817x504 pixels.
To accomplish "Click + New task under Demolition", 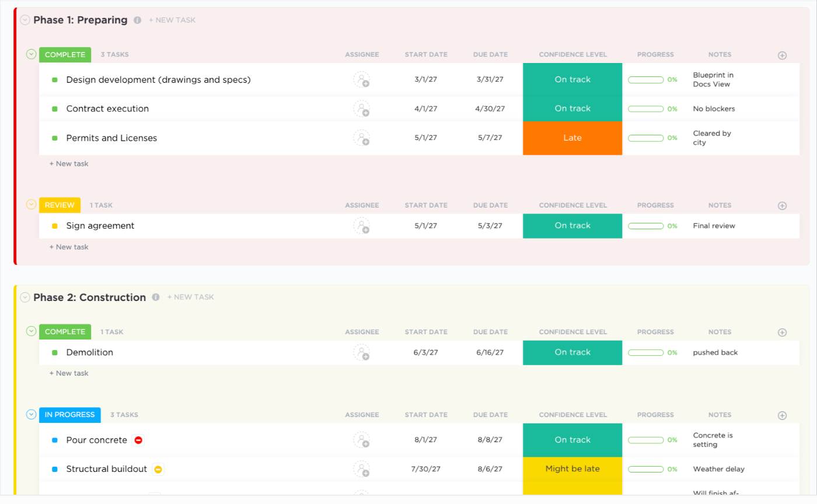I will pyautogui.click(x=69, y=372).
